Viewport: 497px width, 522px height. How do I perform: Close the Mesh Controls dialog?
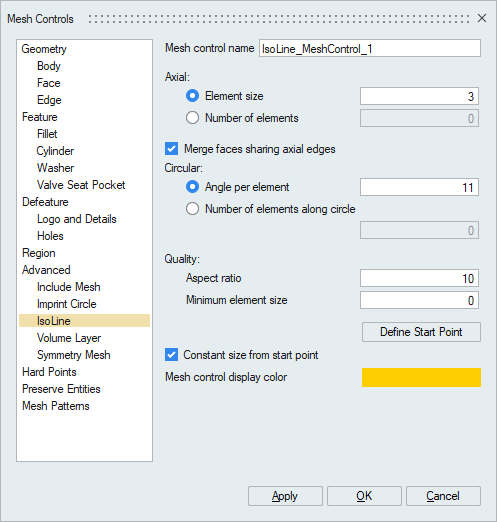[x=482, y=18]
